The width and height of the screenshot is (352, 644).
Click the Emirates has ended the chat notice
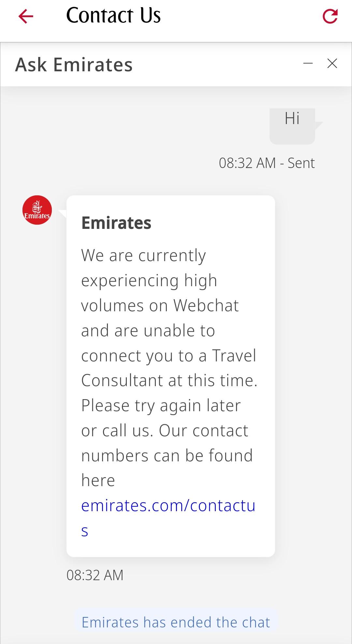click(176, 622)
